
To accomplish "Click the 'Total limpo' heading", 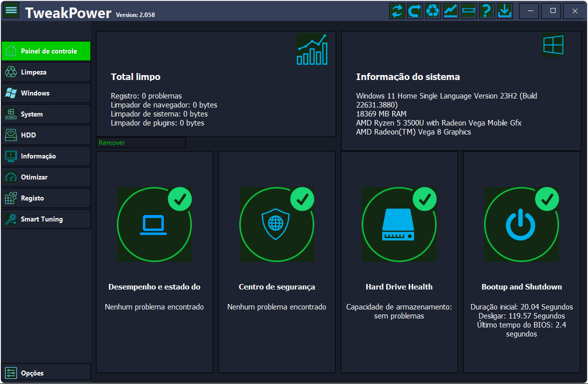I will (136, 77).
